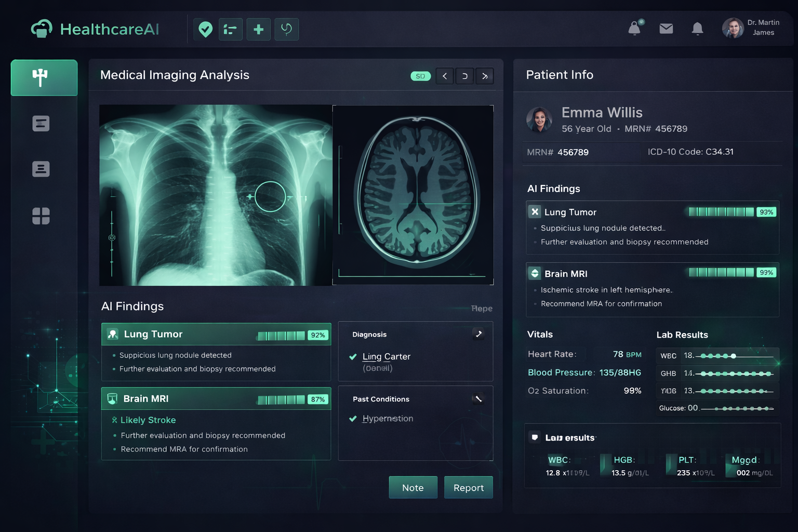This screenshot has height=532, width=798.
Task: Open the brain MRI scan thumbnail
Action: point(413,194)
